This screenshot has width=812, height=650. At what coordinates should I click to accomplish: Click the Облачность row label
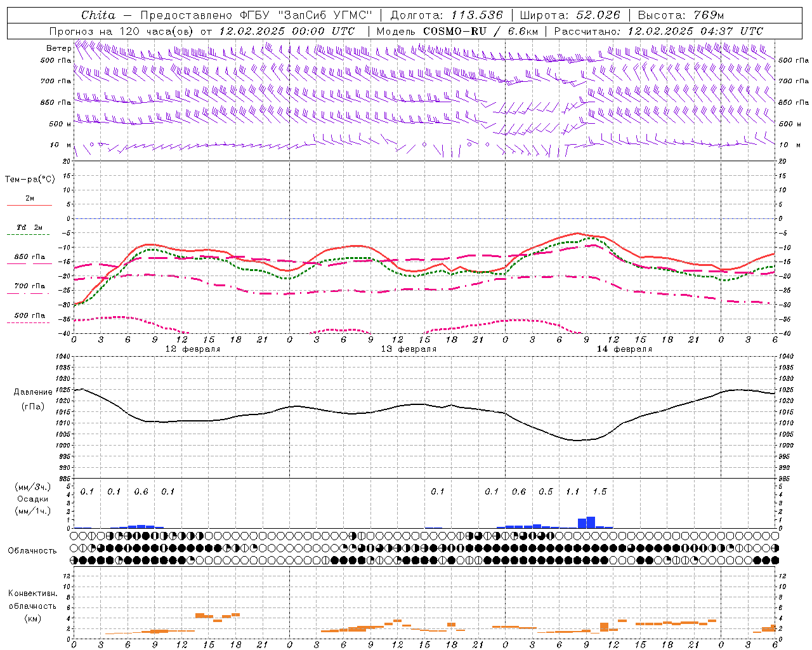[32, 551]
